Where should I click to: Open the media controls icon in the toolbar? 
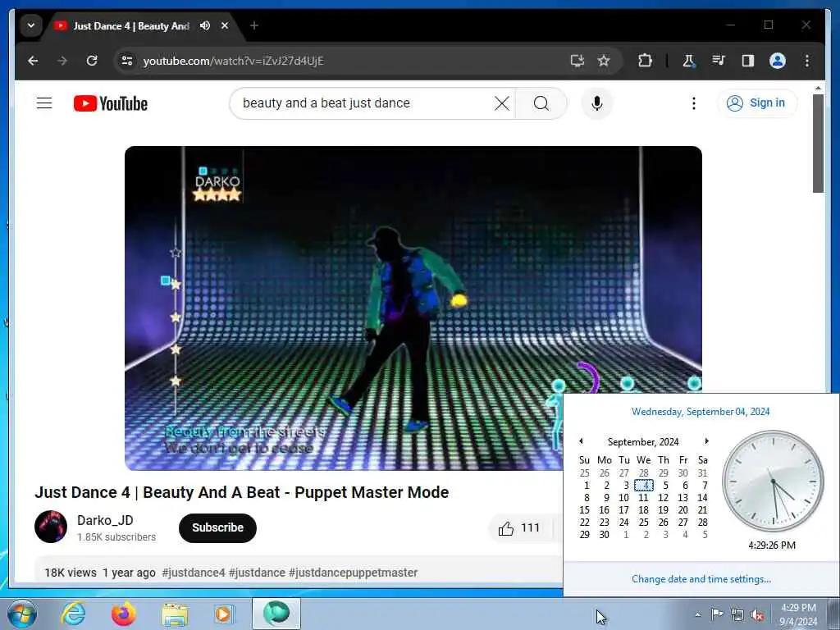[x=719, y=61]
